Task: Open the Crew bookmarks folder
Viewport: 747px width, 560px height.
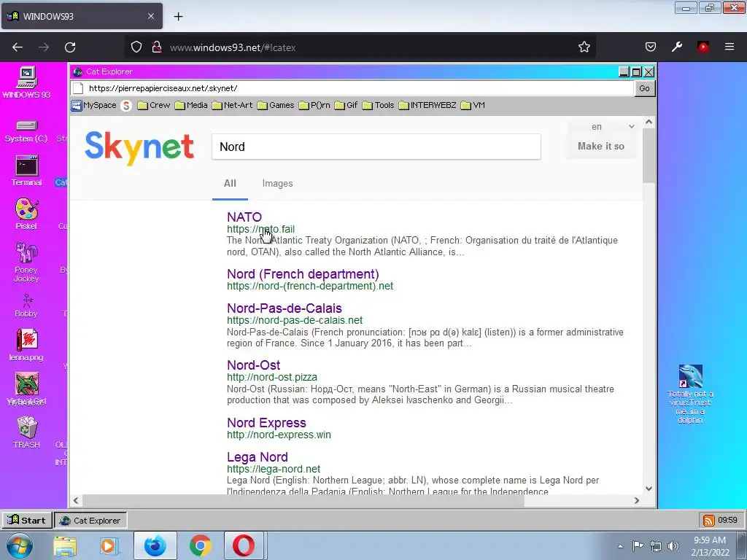Action: click(153, 105)
